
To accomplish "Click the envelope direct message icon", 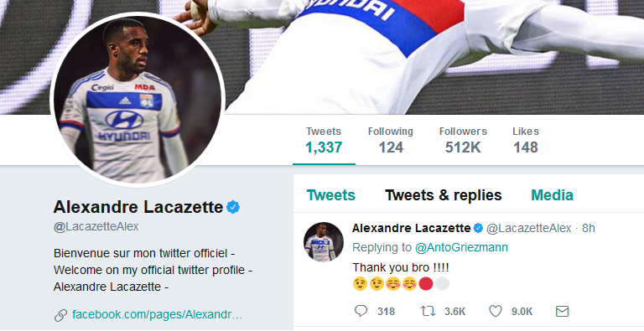I will pos(562,311).
